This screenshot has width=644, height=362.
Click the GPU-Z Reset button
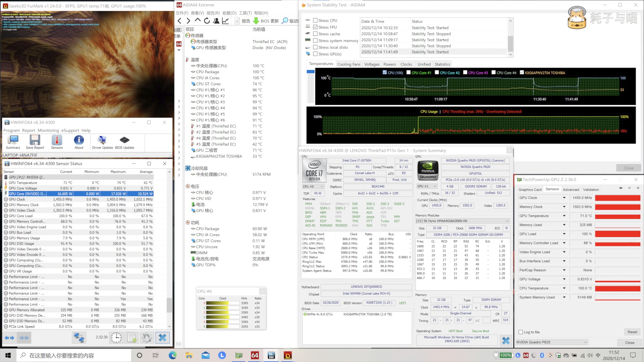coord(632,332)
